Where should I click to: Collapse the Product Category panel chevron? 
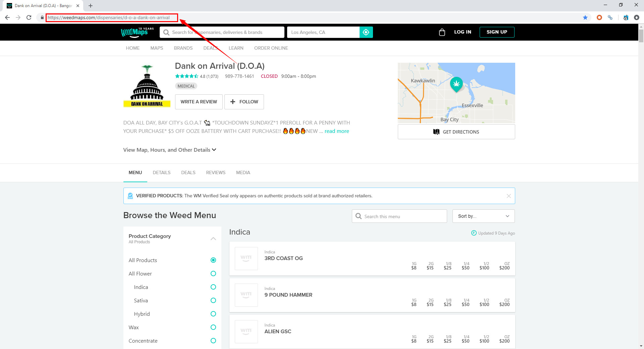(213, 239)
